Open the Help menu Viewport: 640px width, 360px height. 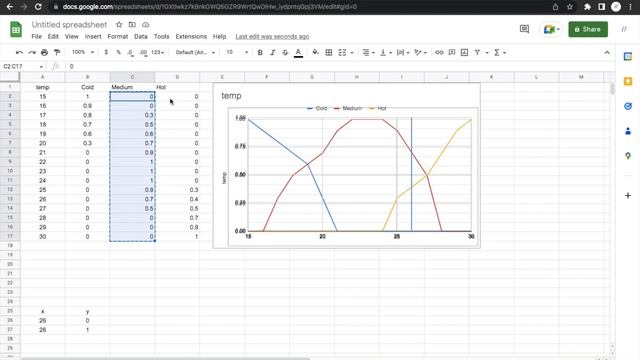click(219, 36)
